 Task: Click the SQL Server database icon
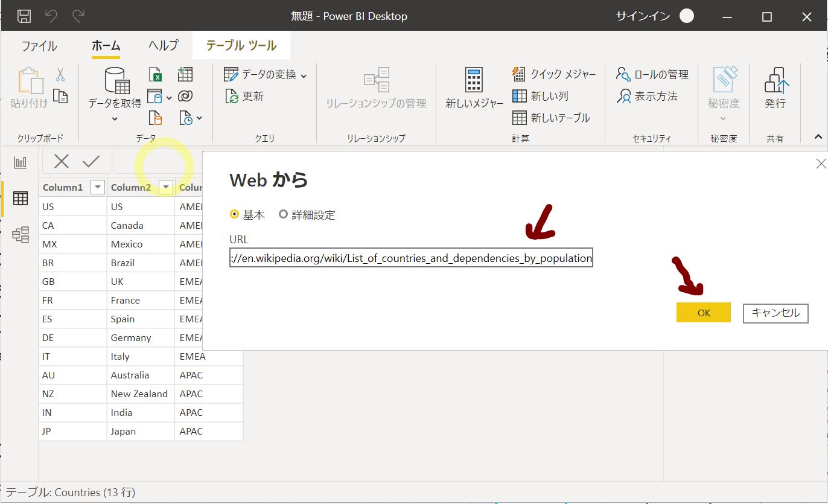(155, 118)
